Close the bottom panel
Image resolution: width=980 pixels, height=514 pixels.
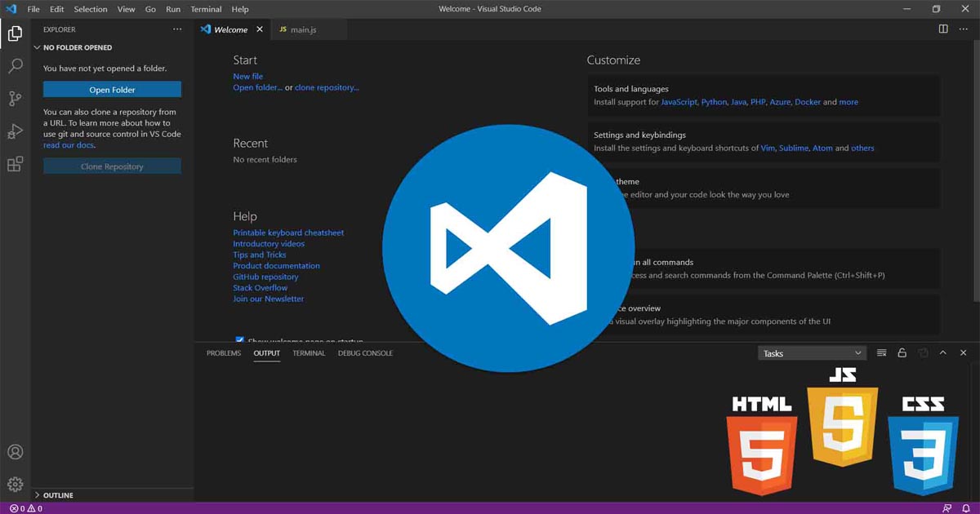coord(964,353)
